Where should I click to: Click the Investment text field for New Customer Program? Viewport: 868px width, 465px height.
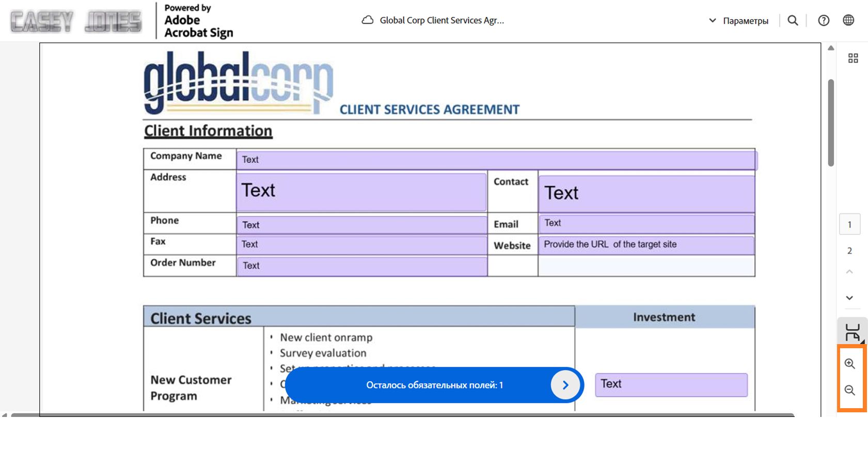point(671,385)
